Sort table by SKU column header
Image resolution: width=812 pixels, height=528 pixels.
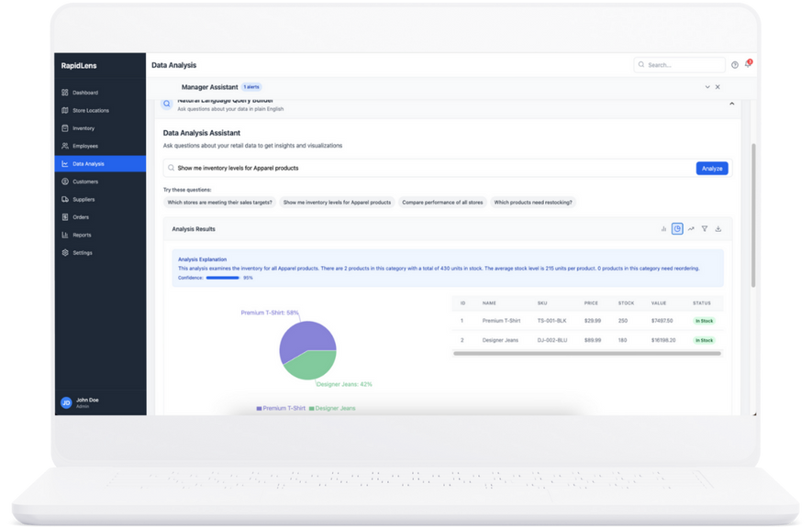coord(542,303)
